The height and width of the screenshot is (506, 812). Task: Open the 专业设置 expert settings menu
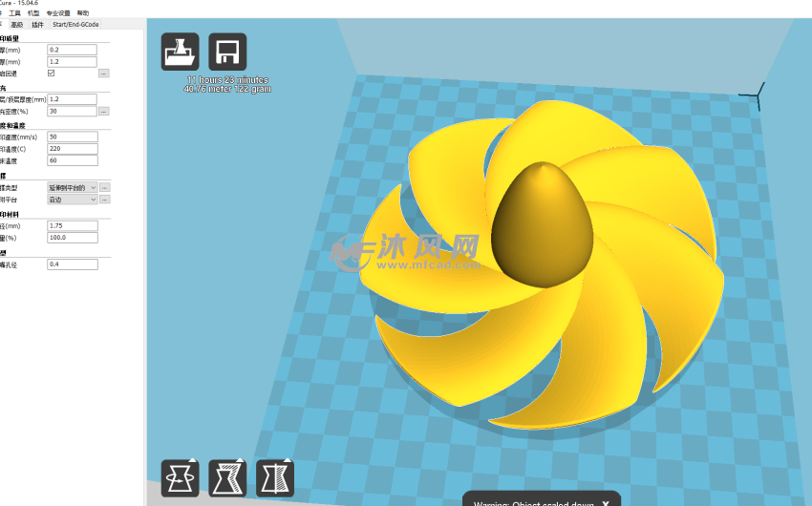tap(59, 13)
